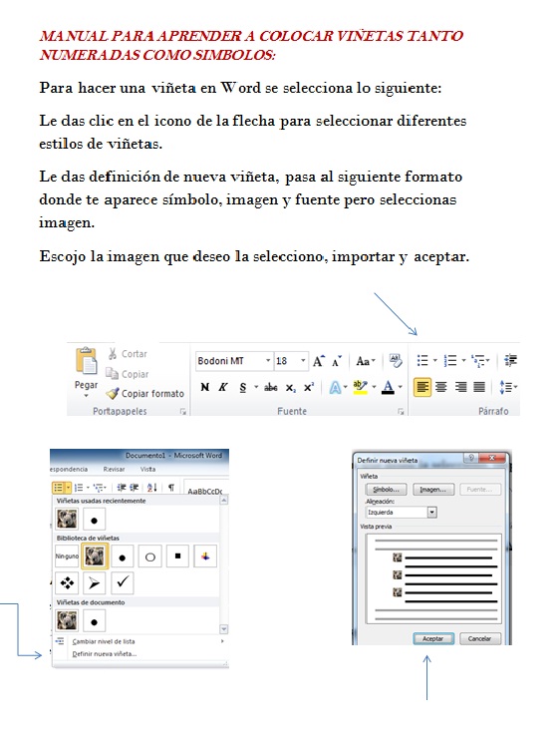Select Copiar formato paintbrush
560x738 pixels.
click(144, 394)
